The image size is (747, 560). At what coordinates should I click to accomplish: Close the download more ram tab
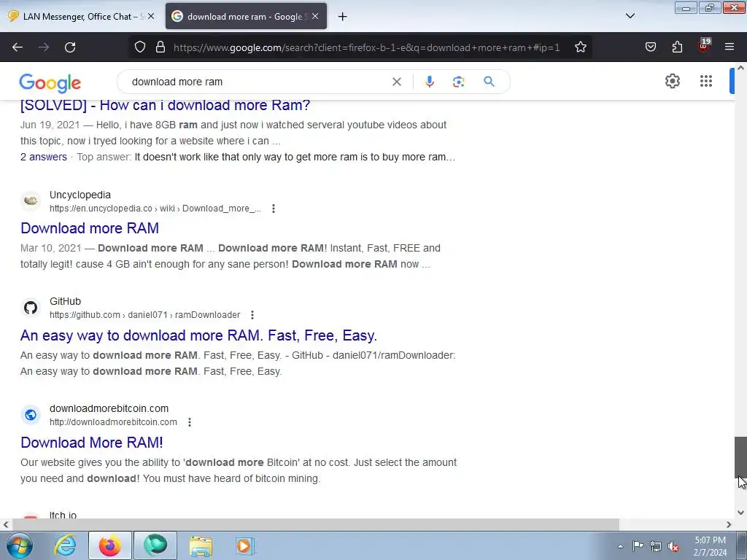pyautogui.click(x=315, y=16)
